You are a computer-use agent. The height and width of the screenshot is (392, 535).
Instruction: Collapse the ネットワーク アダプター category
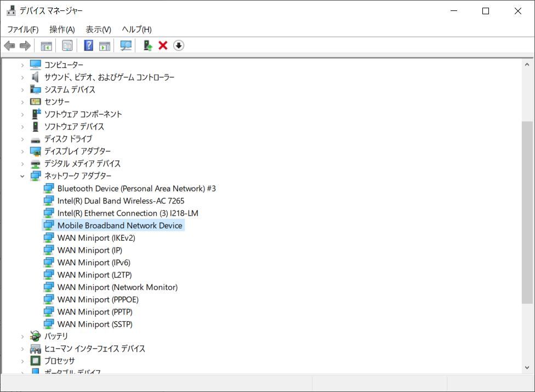point(22,176)
